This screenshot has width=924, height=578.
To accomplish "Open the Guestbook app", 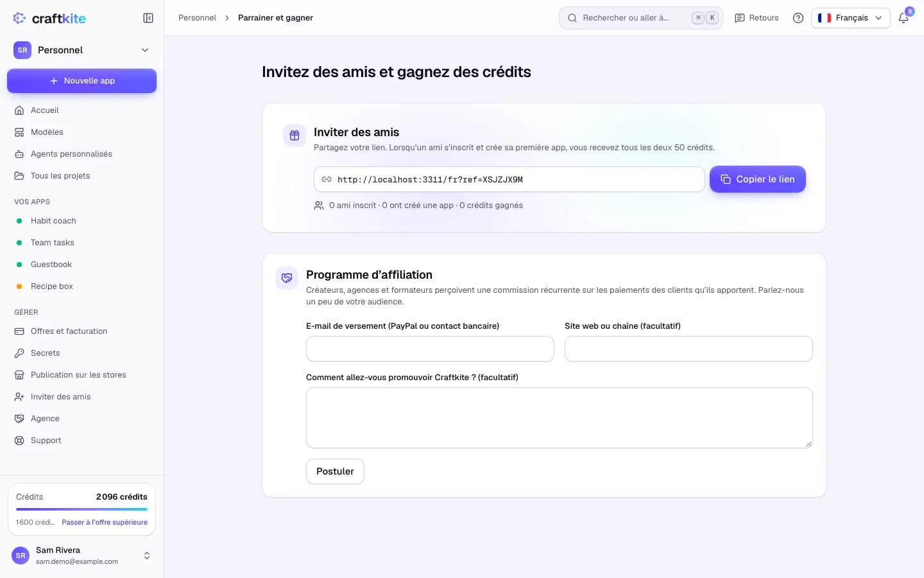I will [x=82, y=265].
